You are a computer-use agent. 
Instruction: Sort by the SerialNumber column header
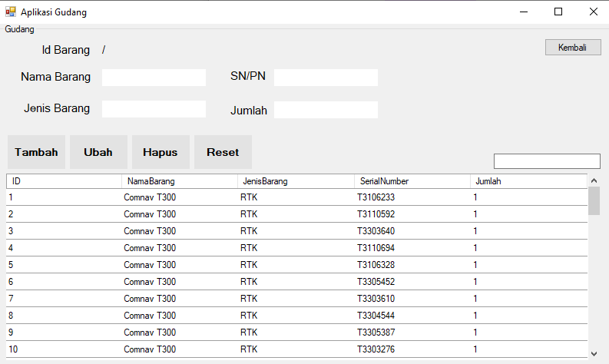[x=412, y=181]
